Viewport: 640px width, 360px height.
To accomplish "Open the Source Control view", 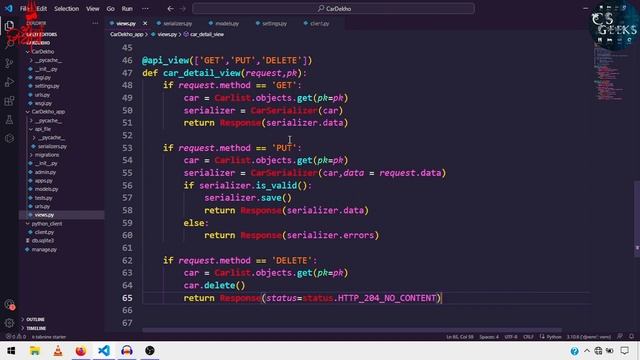I will (x=9, y=63).
